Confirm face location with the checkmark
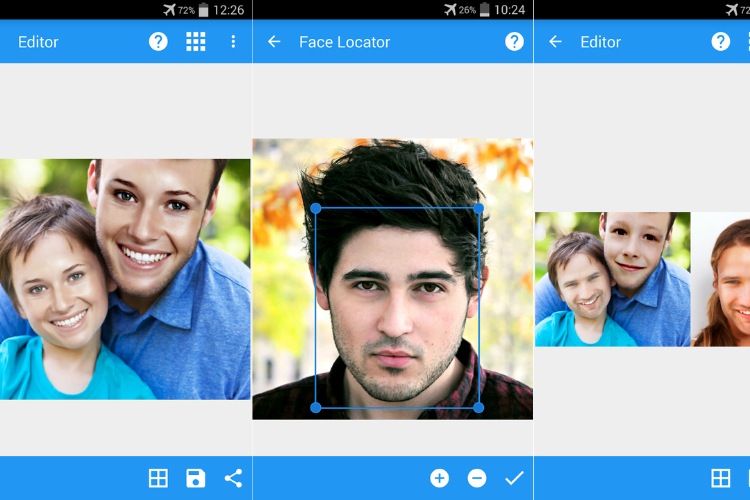 [514, 478]
